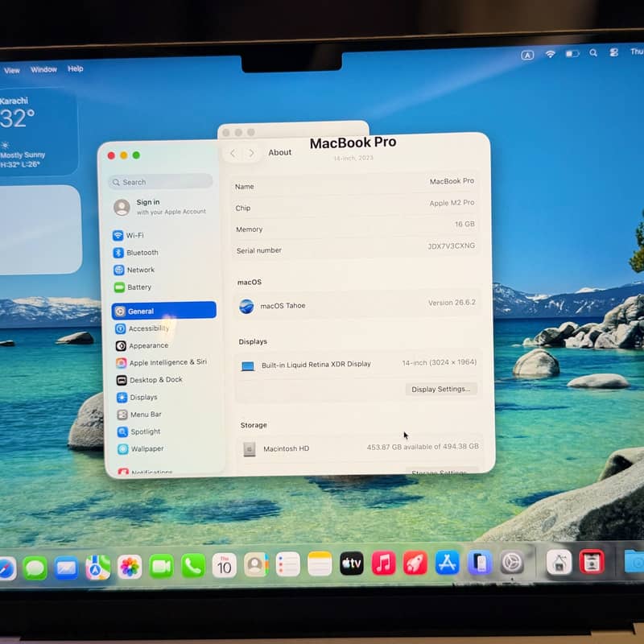Click the Display Settings… button

tap(441, 389)
